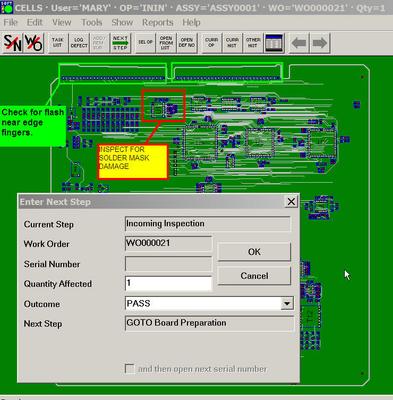The height and width of the screenshot is (400, 393).
Task: Click the S/N serial number toolbar icon
Action: click(13, 43)
